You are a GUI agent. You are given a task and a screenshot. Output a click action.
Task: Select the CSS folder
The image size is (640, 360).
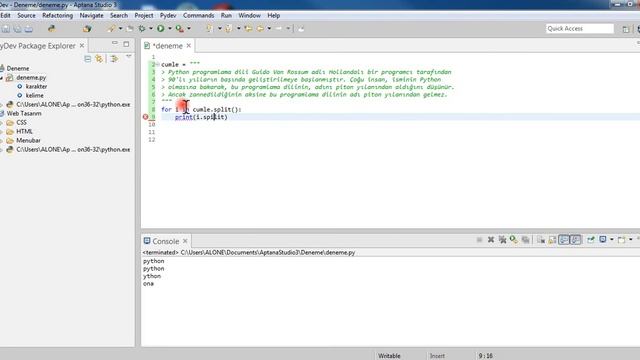(x=21, y=122)
